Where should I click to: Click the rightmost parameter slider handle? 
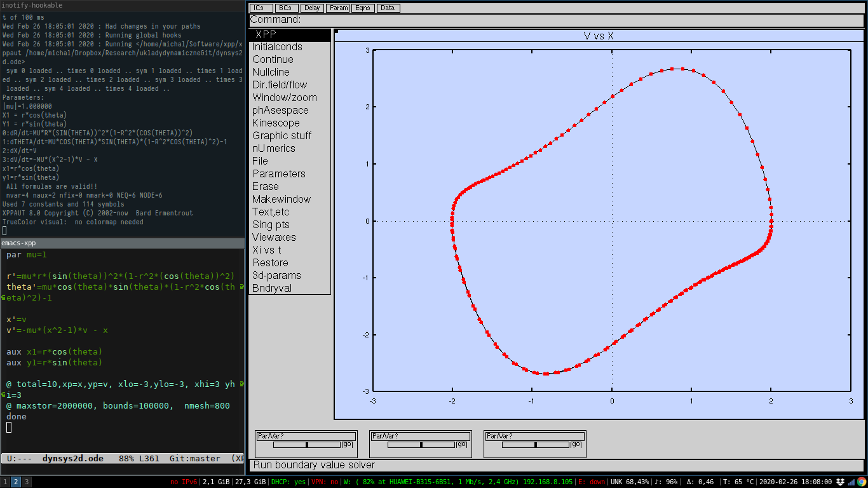click(536, 445)
